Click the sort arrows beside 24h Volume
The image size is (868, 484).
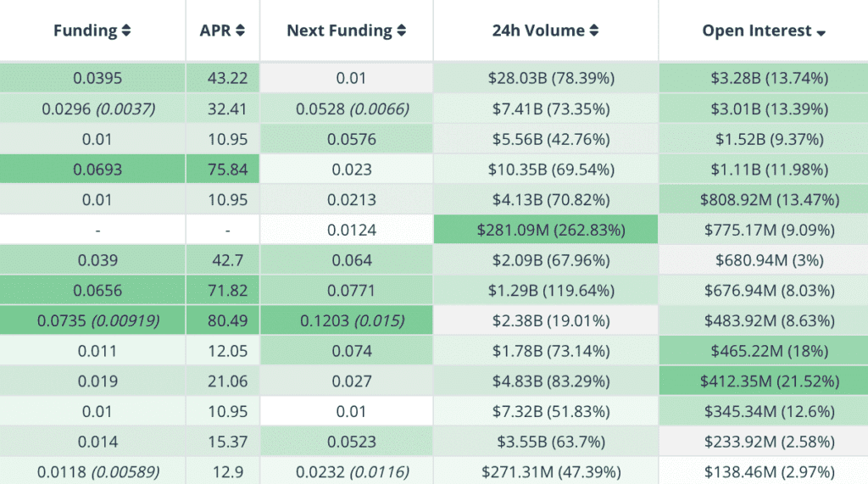[594, 31]
